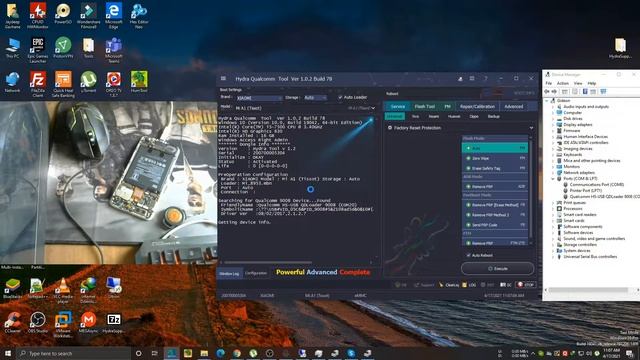Open VLC media player desktop shortcut
The height and width of the screenshot is (360, 640).
63,290
